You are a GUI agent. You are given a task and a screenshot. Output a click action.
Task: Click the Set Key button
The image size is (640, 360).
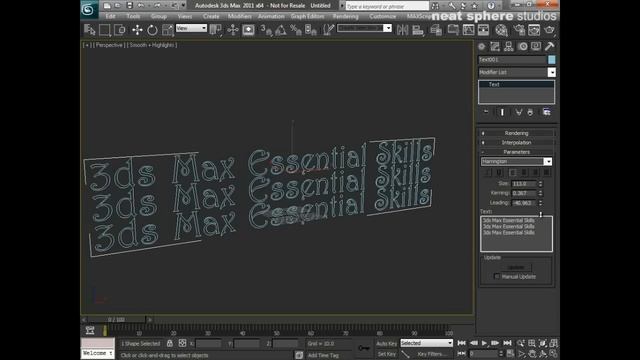pyautogui.click(x=386, y=354)
